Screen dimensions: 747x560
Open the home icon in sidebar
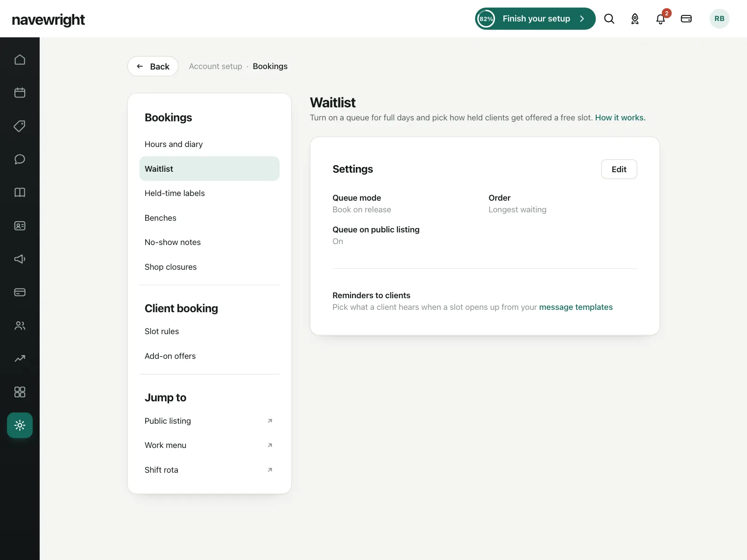[20, 60]
